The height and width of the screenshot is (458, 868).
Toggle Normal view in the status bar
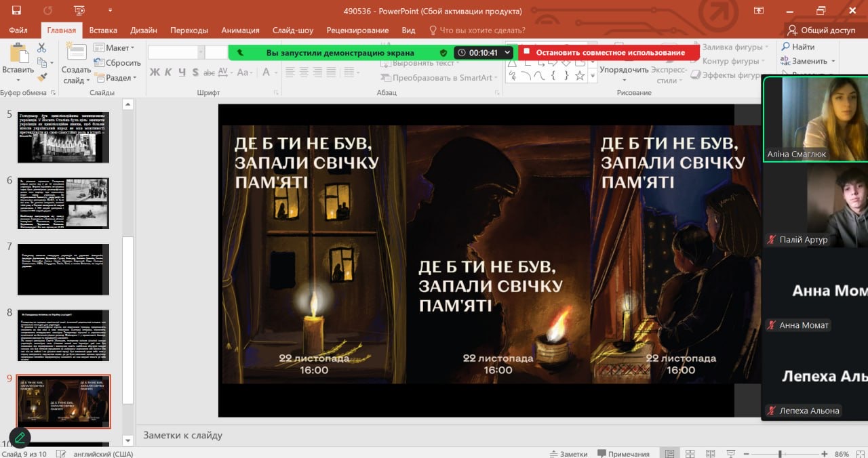(670, 454)
